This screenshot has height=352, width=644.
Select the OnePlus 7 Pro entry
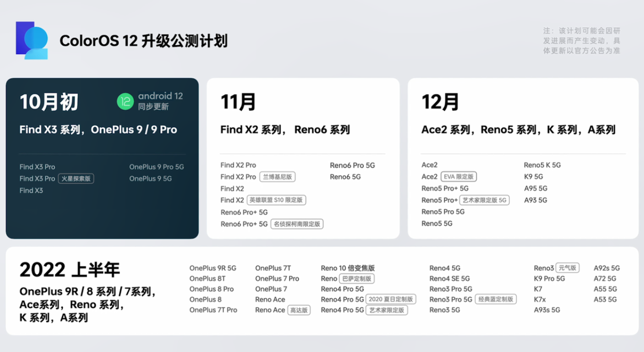click(277, 278)
